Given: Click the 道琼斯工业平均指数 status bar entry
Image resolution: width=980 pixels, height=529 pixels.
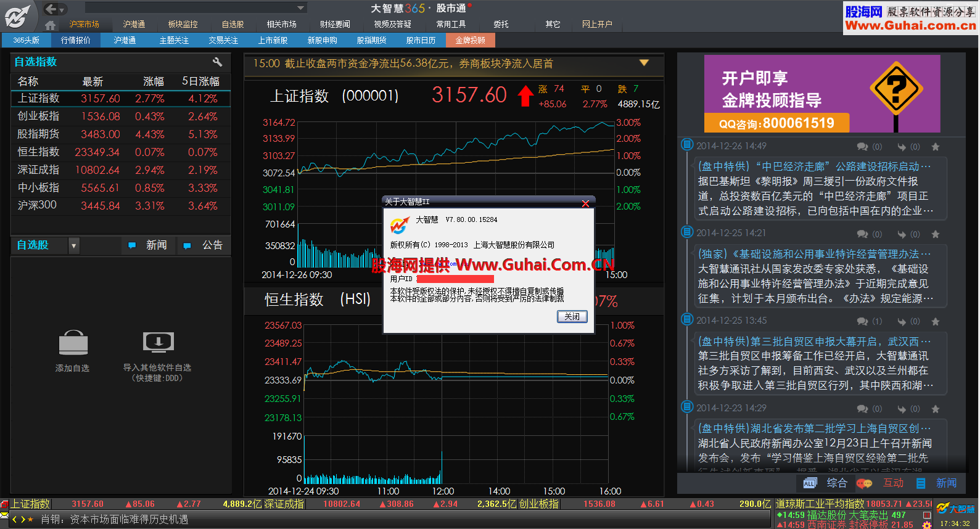Looking at the screenshot, I should tap(819, 504).
